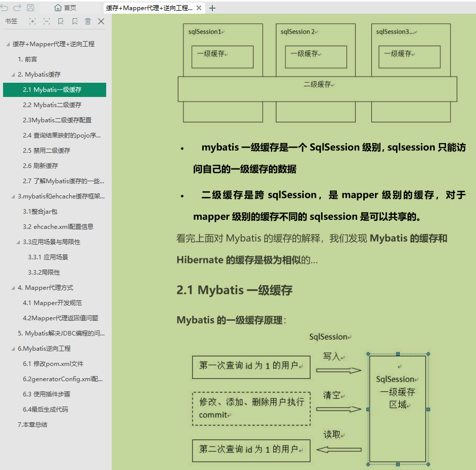
Task: Open 6.1 修改pom.xml文件 bookmark
Action: click(x=53, y=363)
